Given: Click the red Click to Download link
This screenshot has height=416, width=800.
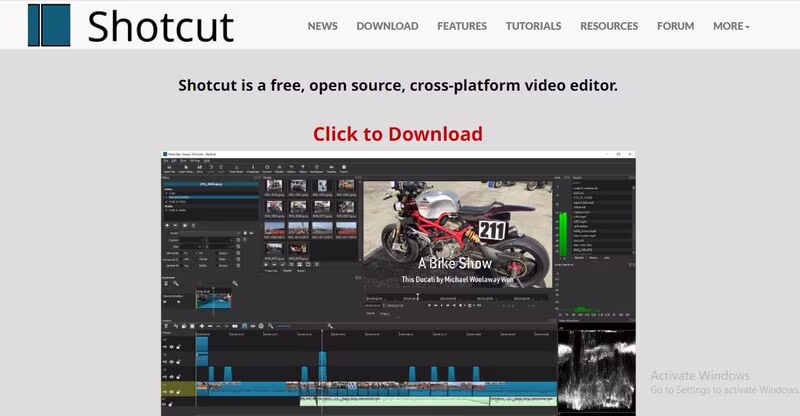Looking at the screenshot, I should point(398,134).
